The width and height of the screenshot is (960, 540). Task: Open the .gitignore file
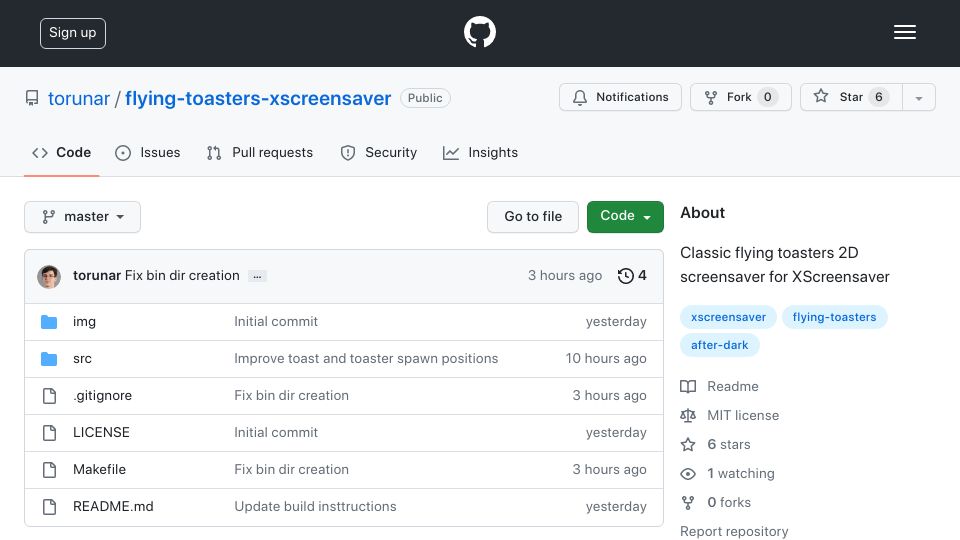102,396
